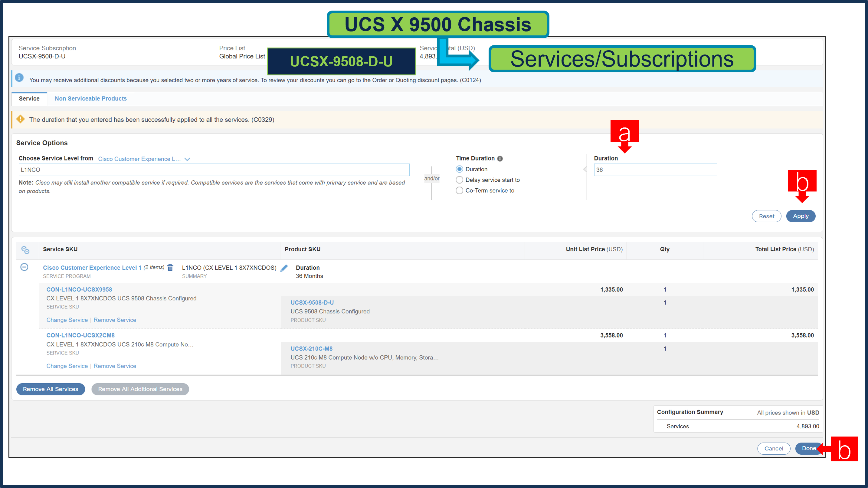Click Change Service for CON-L1NCO-UCSX9958
Screen dimensions: 868x488
[67, 320]
